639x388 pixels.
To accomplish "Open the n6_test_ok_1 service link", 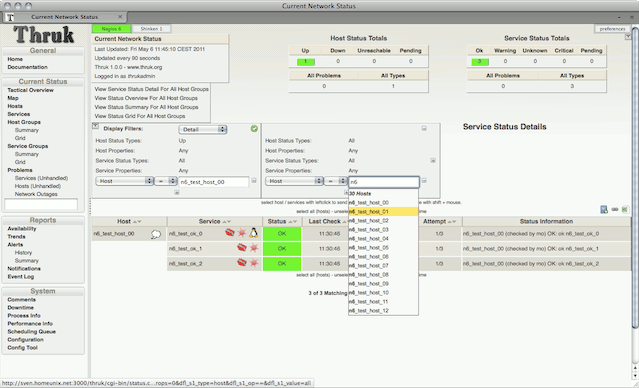I will [x=185, y=249].
